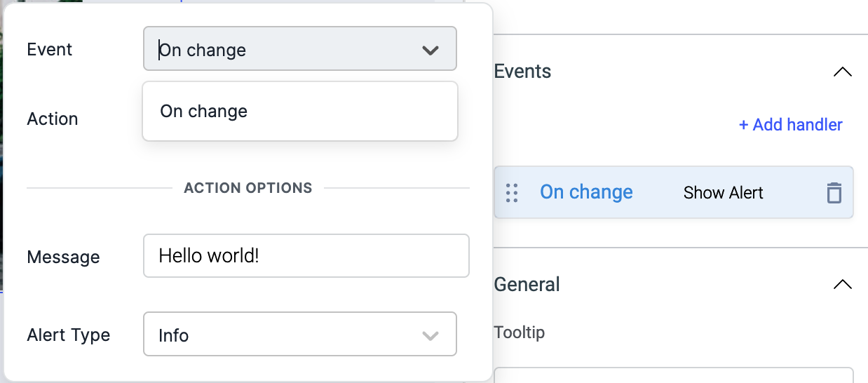The image size is (868, 383).
Task: Collapse the General section chevron
Action: (x=842, y=285)
